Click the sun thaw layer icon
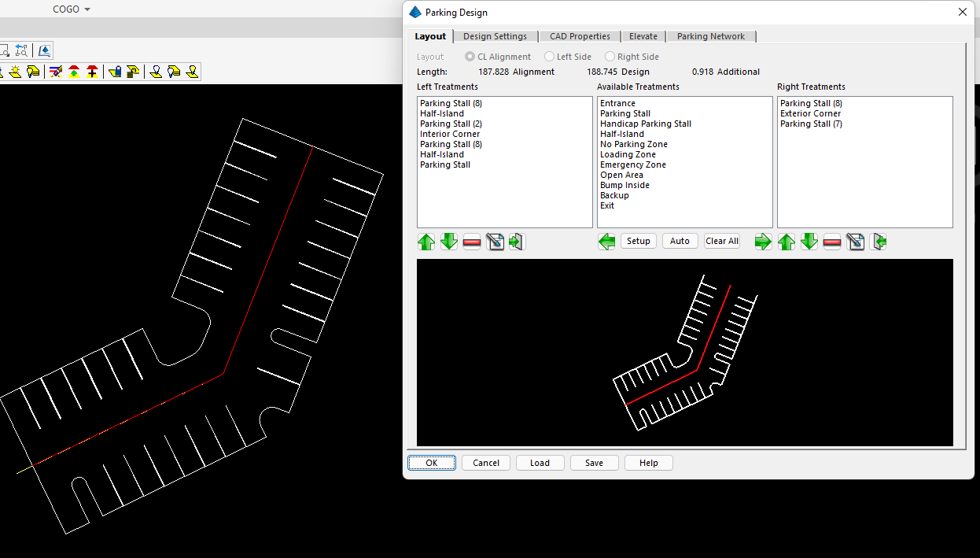The height and width of the screenshot is (558, 980). [x=14, y=72]
